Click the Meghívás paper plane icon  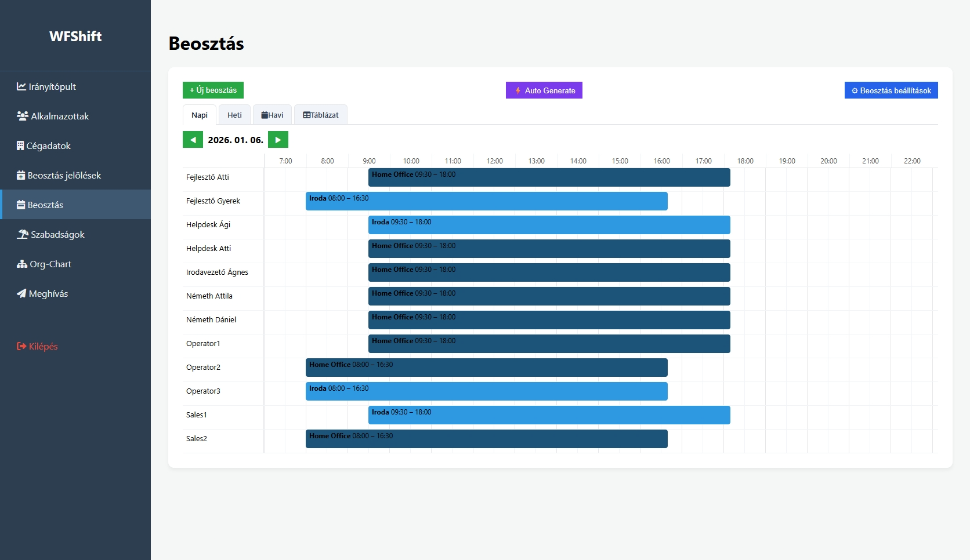coord(21,293)
